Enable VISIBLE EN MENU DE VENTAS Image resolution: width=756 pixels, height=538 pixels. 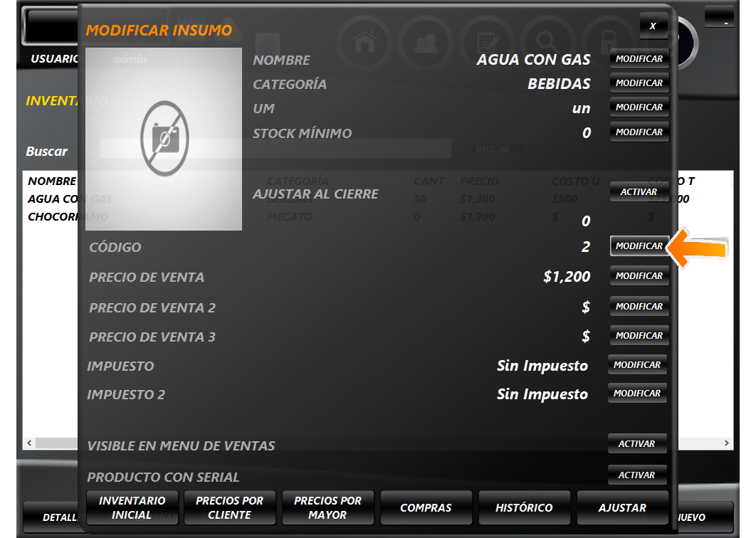pyautogui.click(x=636, y=444)
